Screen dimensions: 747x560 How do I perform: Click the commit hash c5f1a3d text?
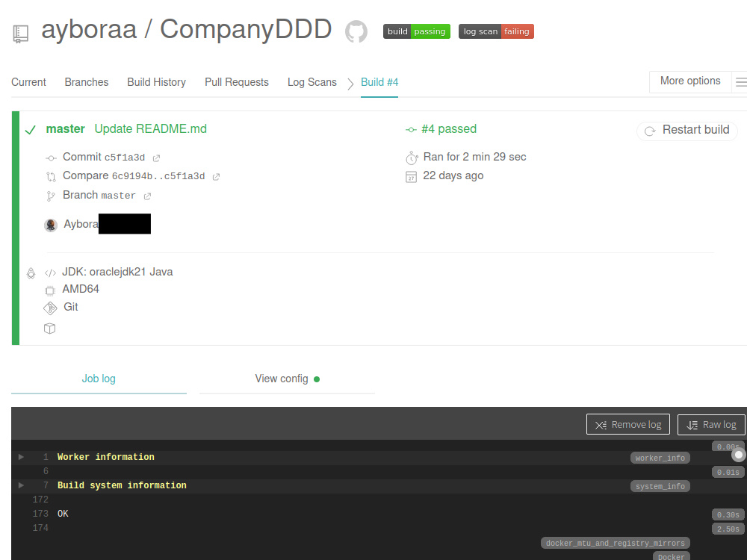click(x=124, y=158)
